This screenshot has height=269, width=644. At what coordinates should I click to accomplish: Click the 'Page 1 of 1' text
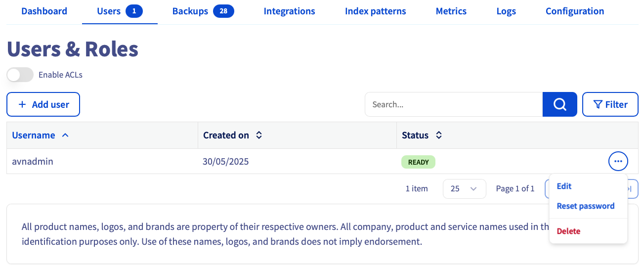tap(515, 188)
